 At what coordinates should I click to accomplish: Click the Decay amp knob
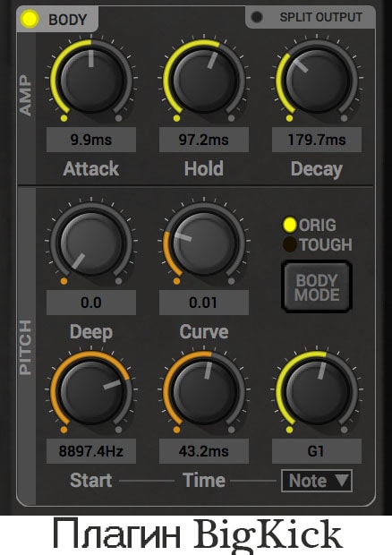(317, 80)
